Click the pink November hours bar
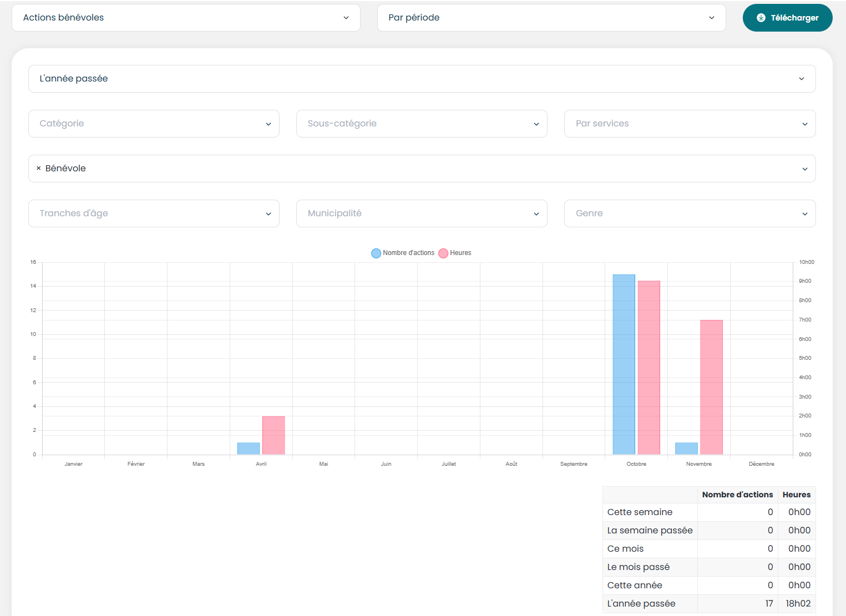The width and height of the screenshot is (846, 616). click(x=711, y=387)
